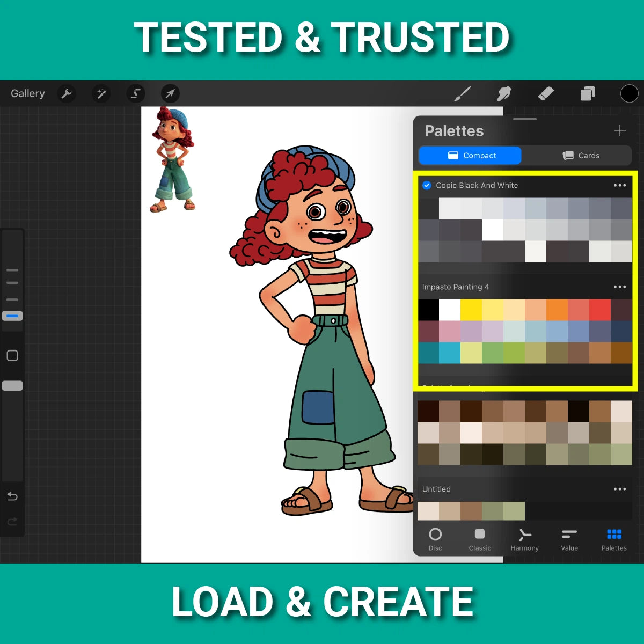
Task: Switch to Cards palette view
Action: (x=581, y=156)
